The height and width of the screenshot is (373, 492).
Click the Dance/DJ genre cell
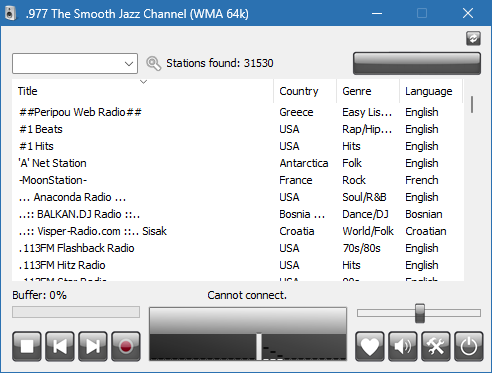pos(365,214)
